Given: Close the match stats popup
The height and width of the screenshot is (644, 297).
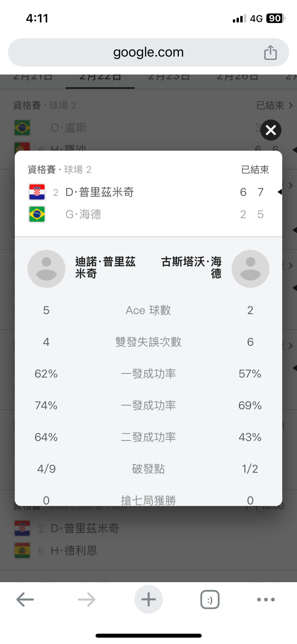Looking at the screenshot, I should (x=271, y=130).
